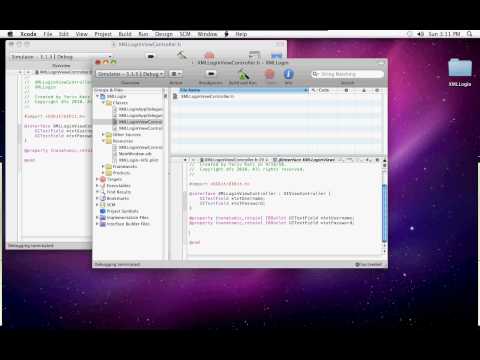Open the @interface symbol popup in editor bar
The height and width of the screenshot is (360, 480).
305,160
